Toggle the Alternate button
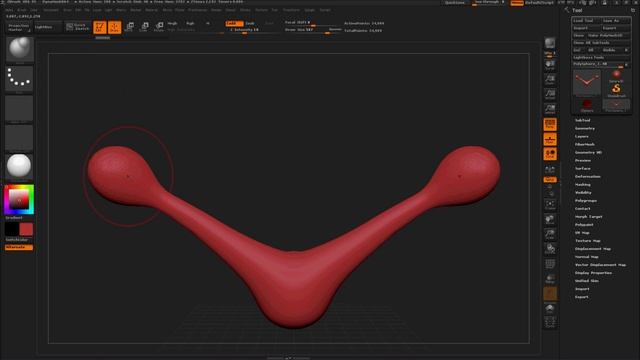This screenshot has height=360, width=640. [x=19, y=247]
